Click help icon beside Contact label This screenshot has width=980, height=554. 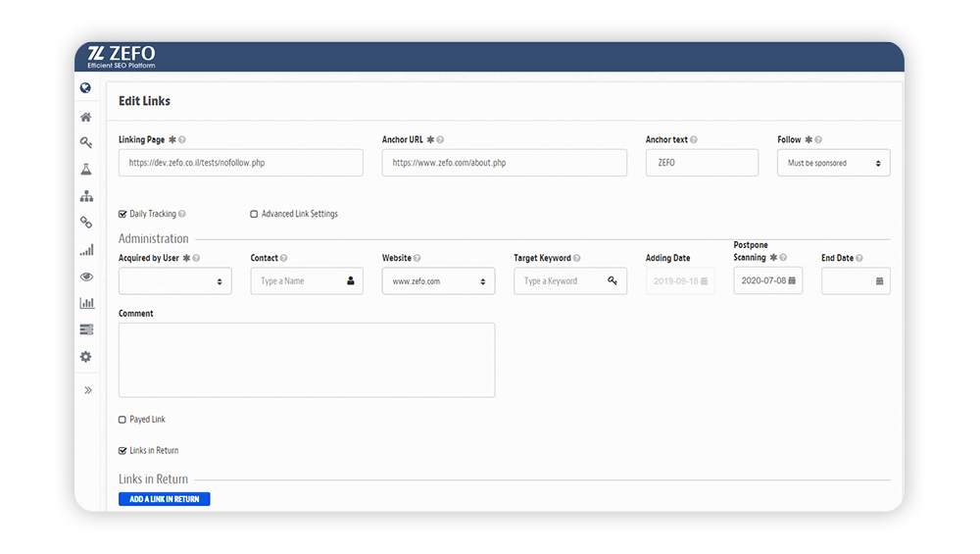284,258
